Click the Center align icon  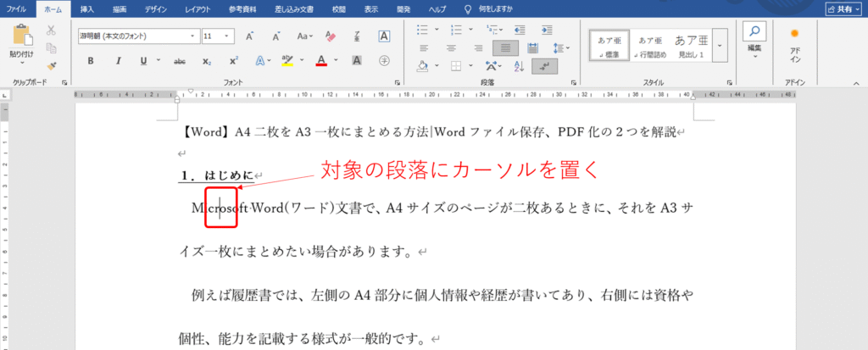452,47
